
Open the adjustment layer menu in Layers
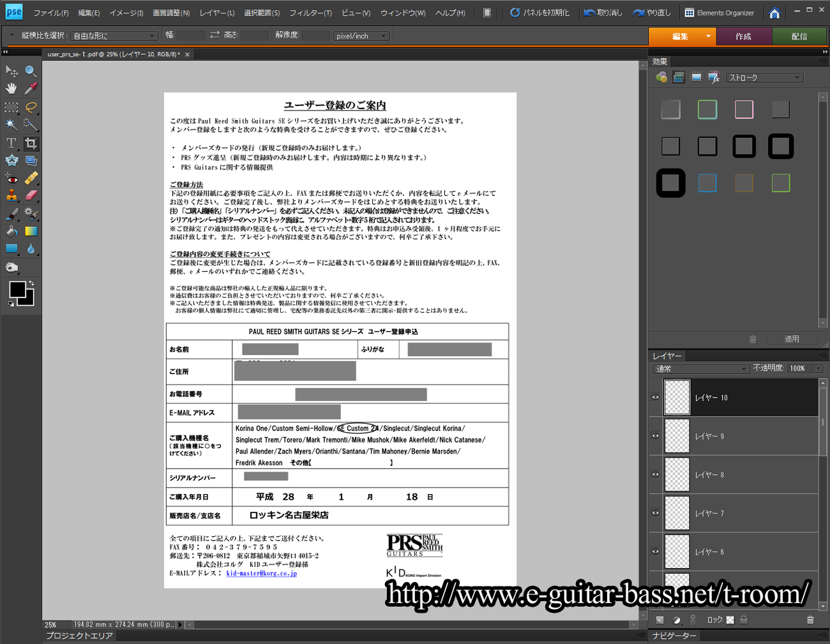[677, 620]
